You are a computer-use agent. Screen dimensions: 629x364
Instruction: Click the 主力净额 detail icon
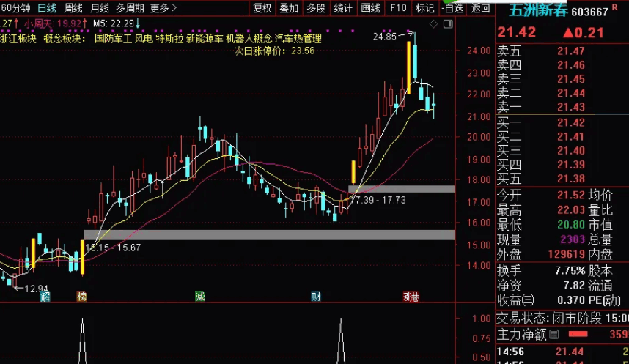[554, 334]
